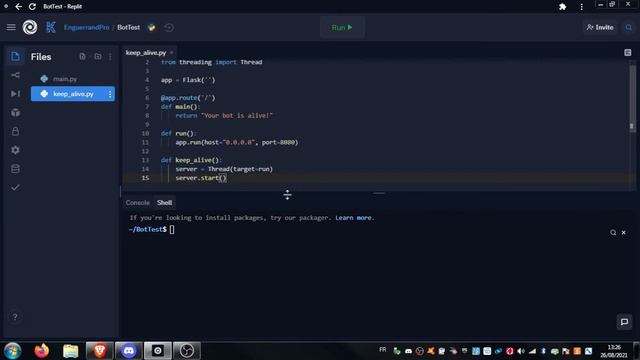
Task: Switch to the Console tab
Action: coord(138,202)
